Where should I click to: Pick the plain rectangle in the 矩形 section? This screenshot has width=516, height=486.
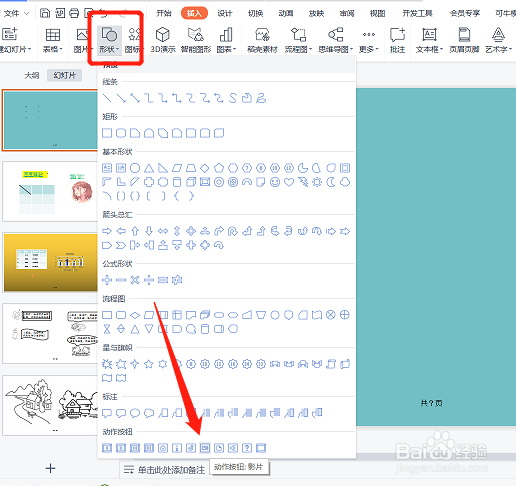[107, 133]
